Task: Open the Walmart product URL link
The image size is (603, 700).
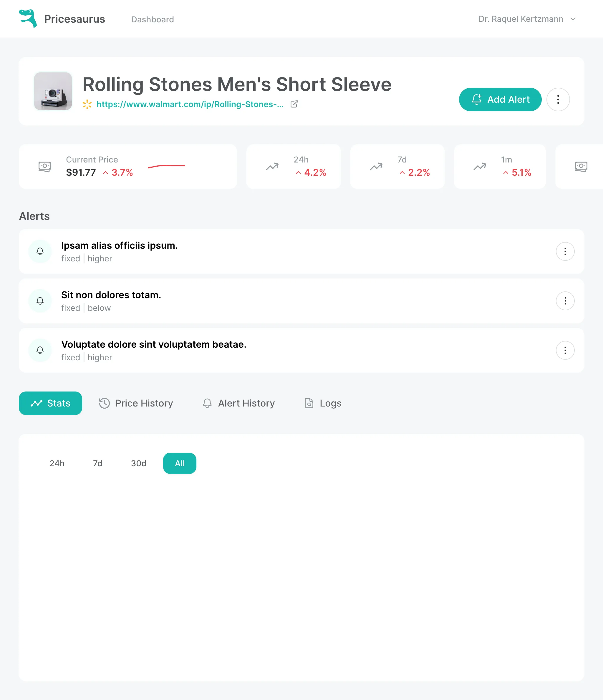Action: click(x=190, y=104)
